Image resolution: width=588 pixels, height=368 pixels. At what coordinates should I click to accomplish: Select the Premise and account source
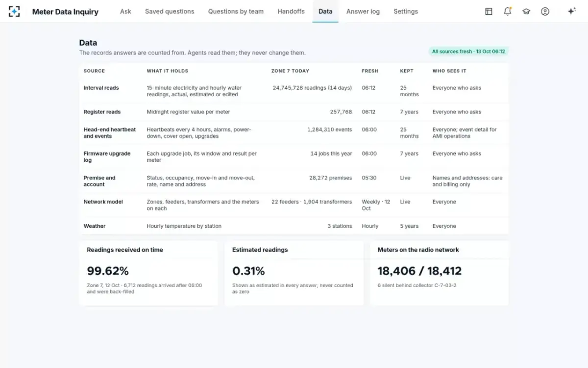(x=294, y=181)
